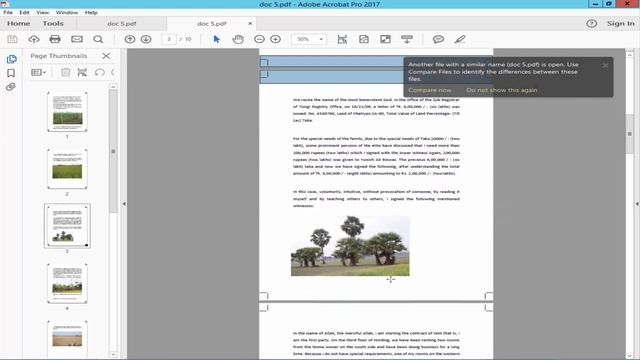
Task: Select page 3 thumbnail
Action: tap(67, 226)
